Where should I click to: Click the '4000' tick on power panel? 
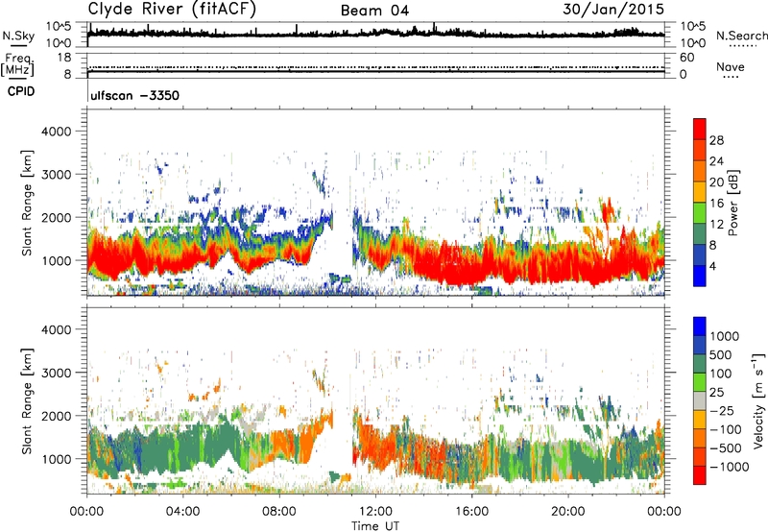pyautogui.click(x=56, y=132)
